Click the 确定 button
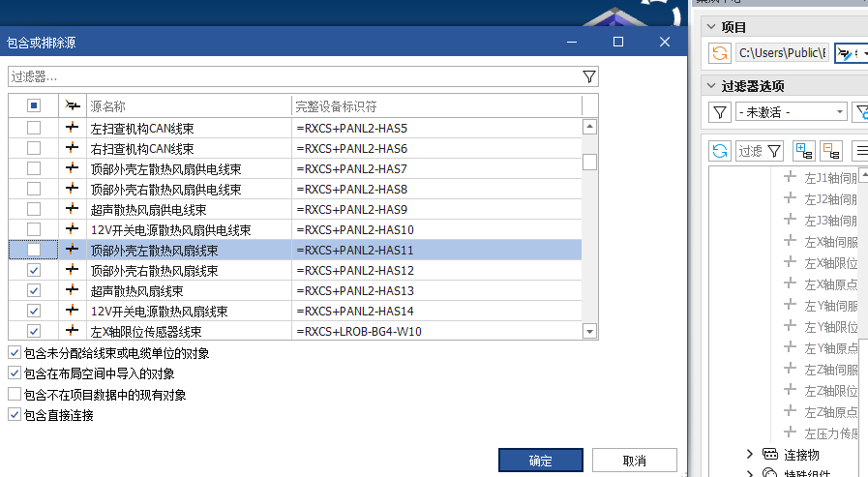This screenshot has width=868, height=477. [540, 461]
